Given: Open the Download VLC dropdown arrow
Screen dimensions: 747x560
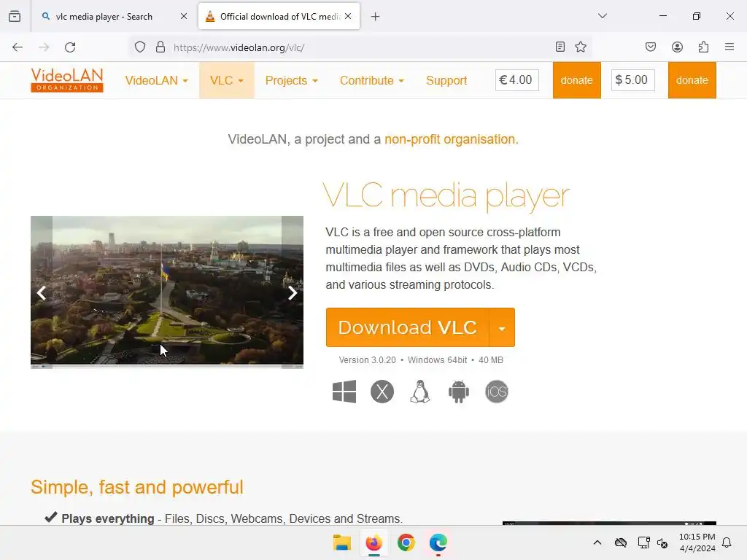Looking at the screenshot, I should 502,327.
